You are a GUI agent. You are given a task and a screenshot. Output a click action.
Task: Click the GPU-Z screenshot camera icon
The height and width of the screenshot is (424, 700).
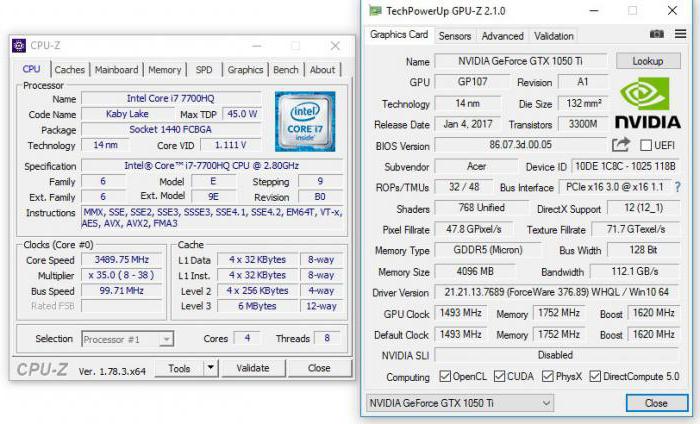(x=656, y=34)
